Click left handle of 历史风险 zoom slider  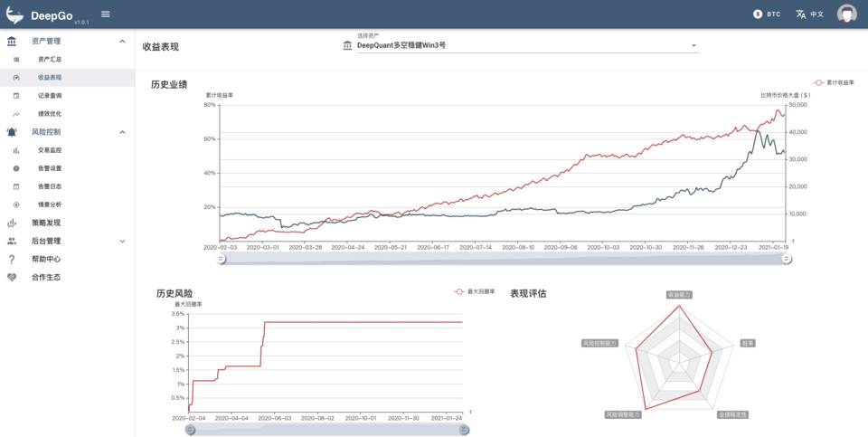tap(191, 429)
